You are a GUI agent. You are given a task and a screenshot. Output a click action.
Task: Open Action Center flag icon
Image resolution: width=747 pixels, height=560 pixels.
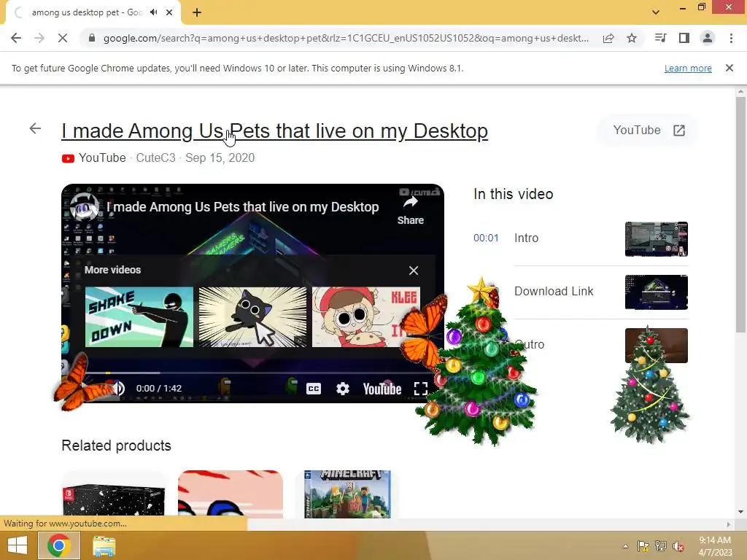643,546
